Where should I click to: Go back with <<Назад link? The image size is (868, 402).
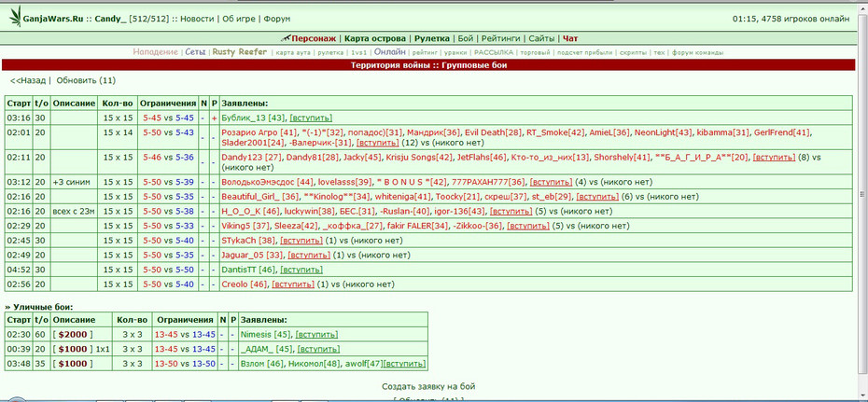[x=28, y=80]
